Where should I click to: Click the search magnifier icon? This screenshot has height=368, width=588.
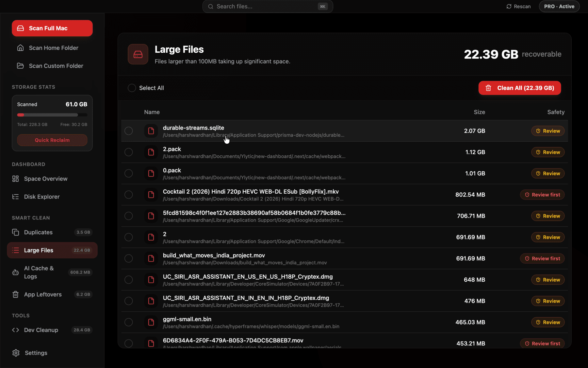(211, 7)
